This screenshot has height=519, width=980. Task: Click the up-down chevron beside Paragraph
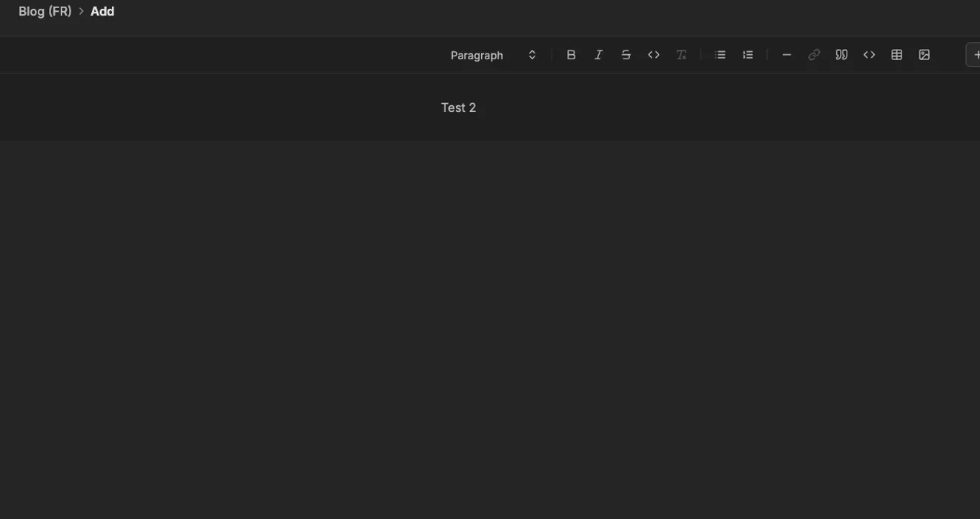click(532, 55)
